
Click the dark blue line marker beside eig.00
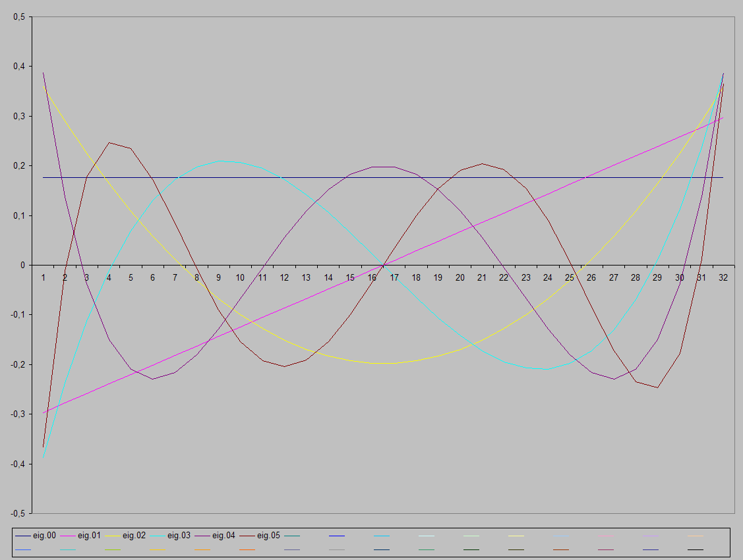click(x=23, y=536)
